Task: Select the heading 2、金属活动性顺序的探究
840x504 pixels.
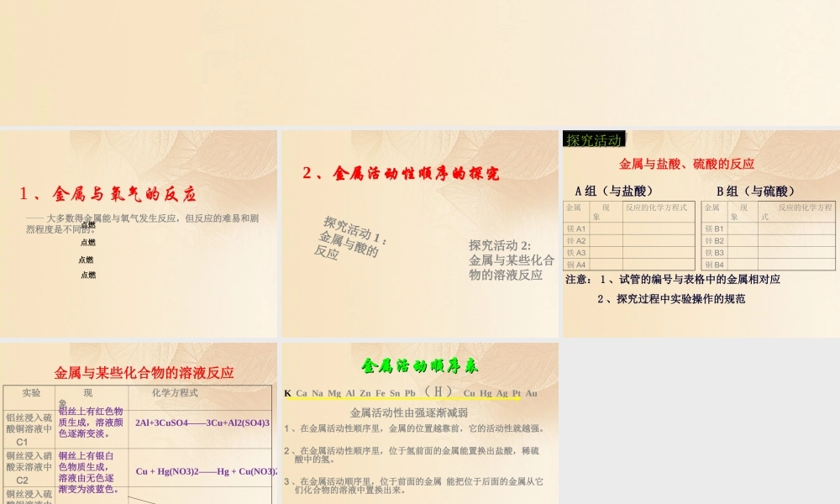Action: [401, 172]
